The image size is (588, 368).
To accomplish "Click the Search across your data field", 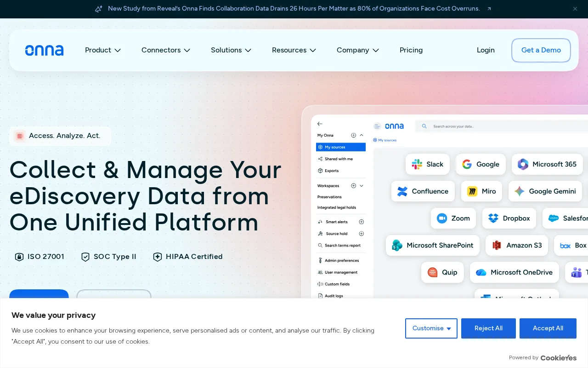I will coord(501,126).
